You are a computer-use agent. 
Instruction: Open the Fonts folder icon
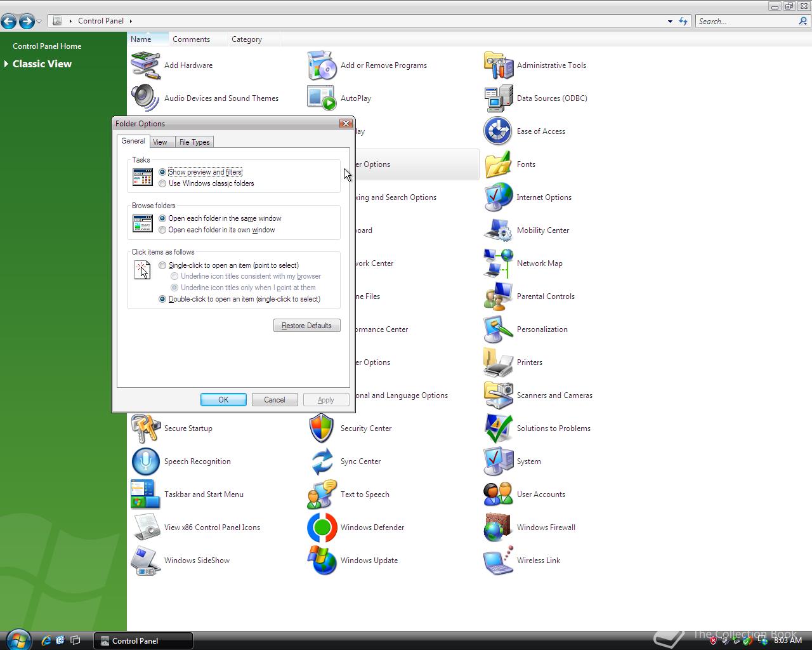tap(498, 164)
